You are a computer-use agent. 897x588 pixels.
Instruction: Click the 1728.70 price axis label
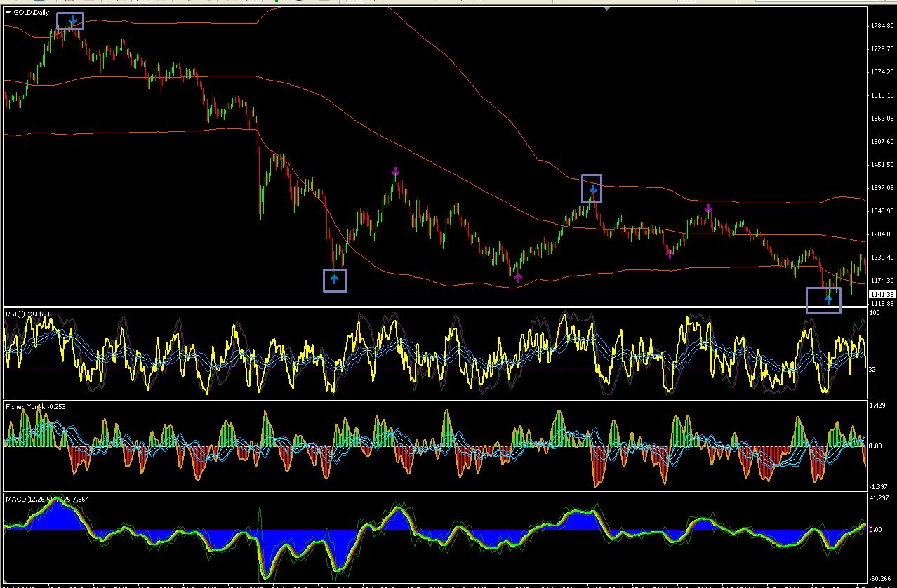[x=881, y=49]
